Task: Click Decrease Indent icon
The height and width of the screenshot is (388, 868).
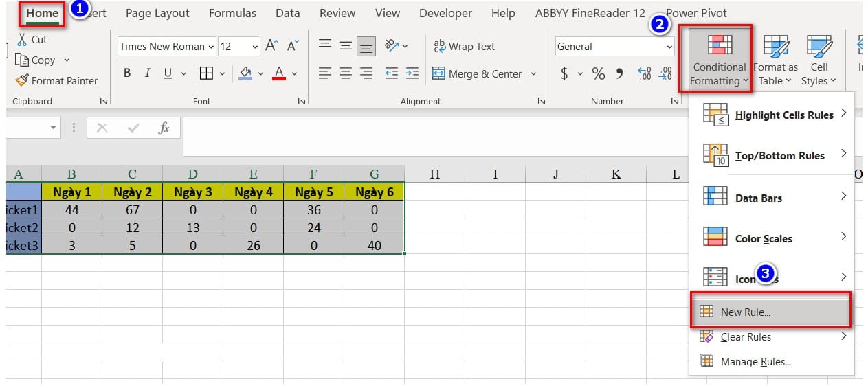Action: (392, 73)
